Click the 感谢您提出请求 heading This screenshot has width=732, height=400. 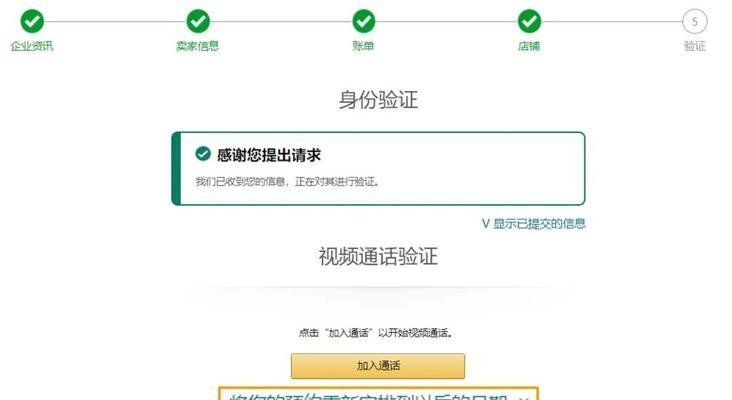(x=269, y=155)
